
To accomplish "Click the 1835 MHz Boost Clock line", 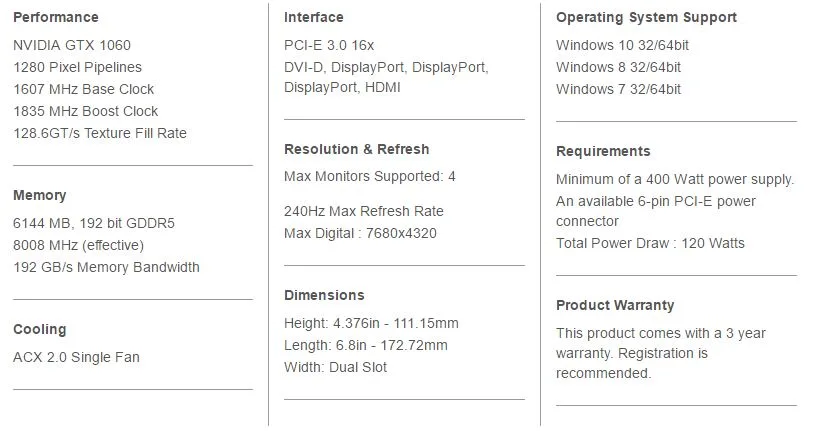I will (x=86, y=111).
